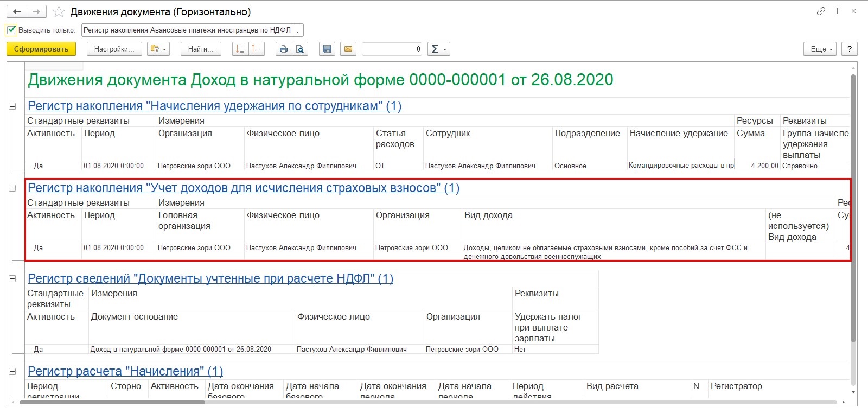Select cell 'Командировочные расходы в пр'
Viewport: 868px width, 413px height.
[x=681, y=166]
